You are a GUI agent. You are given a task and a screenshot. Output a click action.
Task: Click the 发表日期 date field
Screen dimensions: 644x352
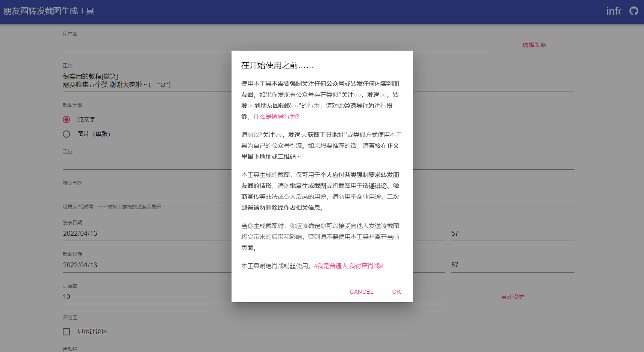[146, 234]
